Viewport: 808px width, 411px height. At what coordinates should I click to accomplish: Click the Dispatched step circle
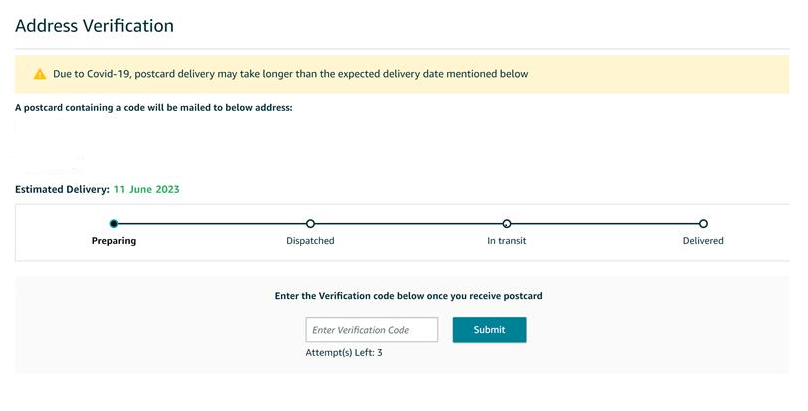[x=310, y=224]
